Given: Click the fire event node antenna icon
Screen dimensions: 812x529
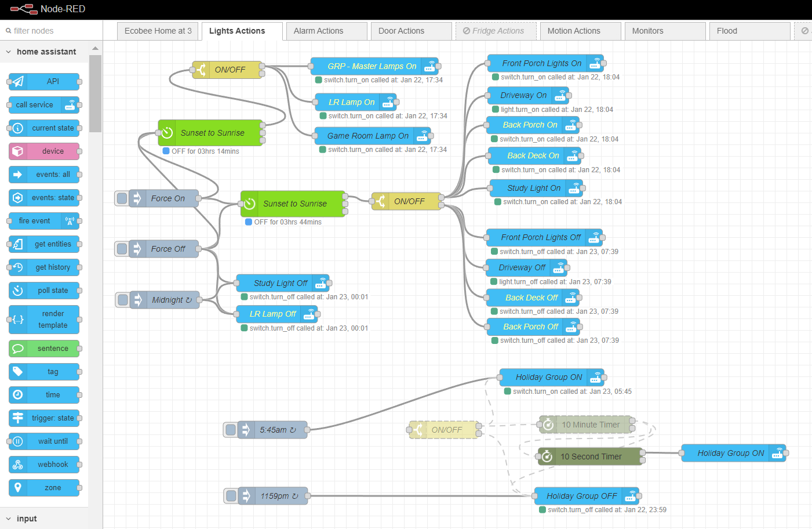Looking at the screenshot, I should click(x=70, y=221).
